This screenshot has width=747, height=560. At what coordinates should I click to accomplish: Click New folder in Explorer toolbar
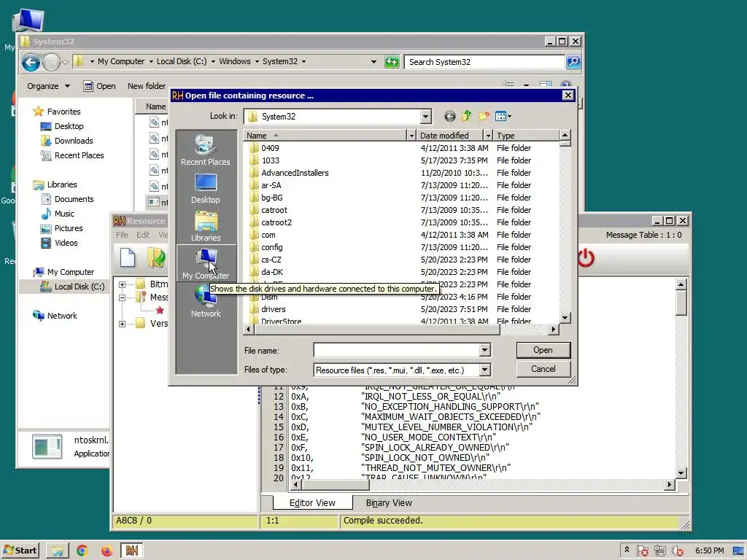coord(146,86)
